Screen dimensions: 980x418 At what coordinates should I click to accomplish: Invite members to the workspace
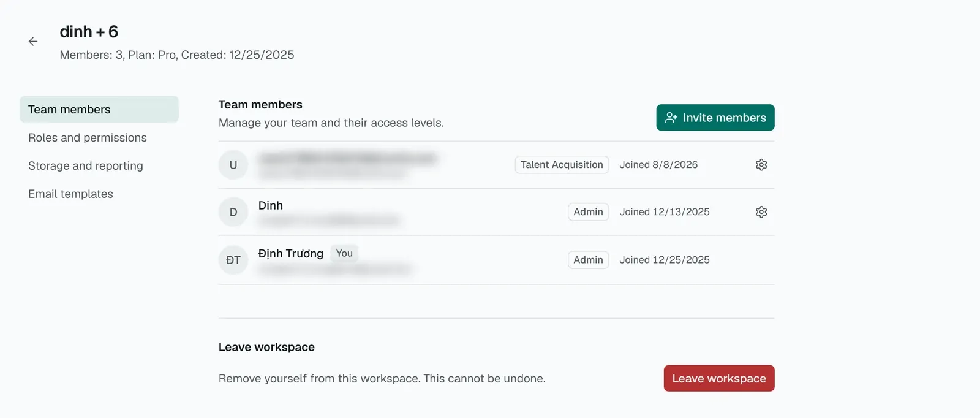715,118
